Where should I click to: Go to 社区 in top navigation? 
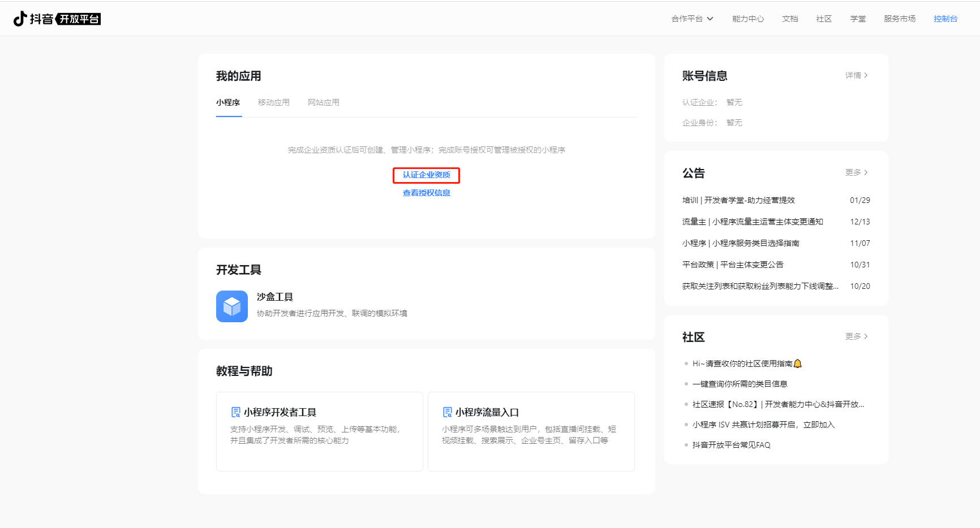point(824,19)
